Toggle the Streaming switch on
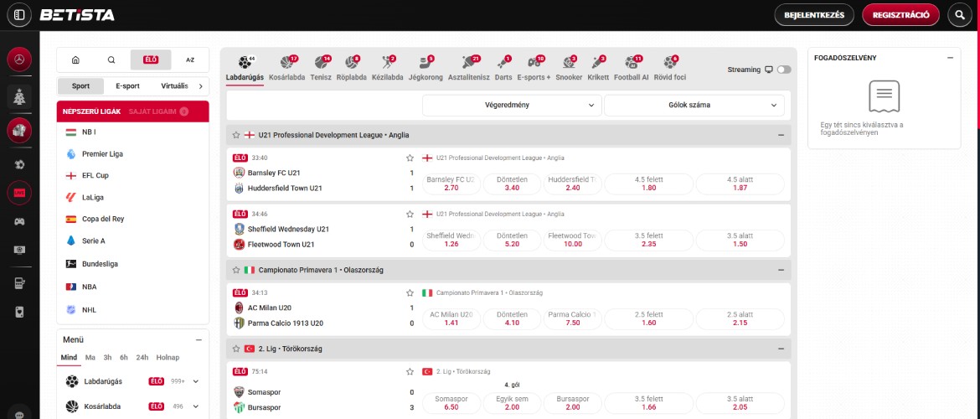Viewport: 980px width, 419px height. (x=783, y=70)
